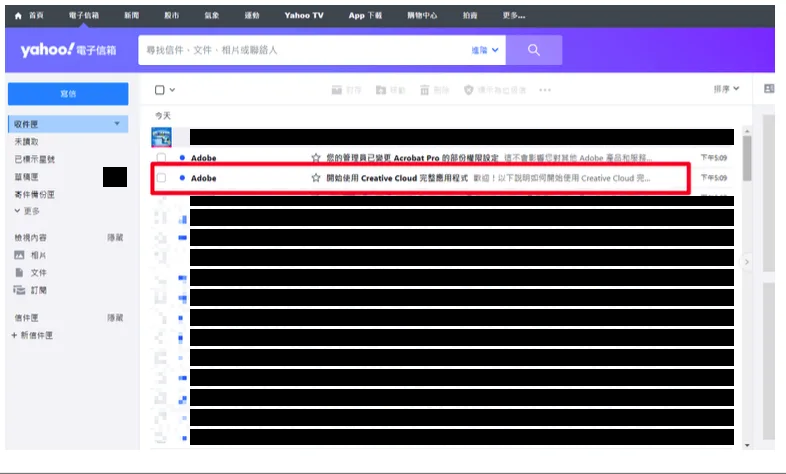Open the Unread (未讀取) folder
Image resolution: width=786 pixels, height=474 pixels.
pos(27,142)
